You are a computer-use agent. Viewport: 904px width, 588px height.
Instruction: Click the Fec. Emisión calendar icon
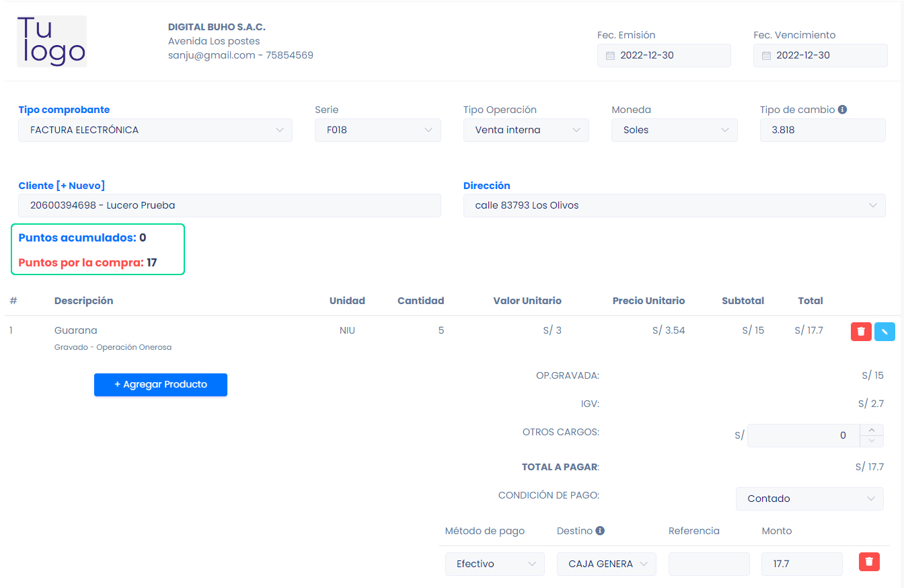pyautogui.click(x=610, y=56)
